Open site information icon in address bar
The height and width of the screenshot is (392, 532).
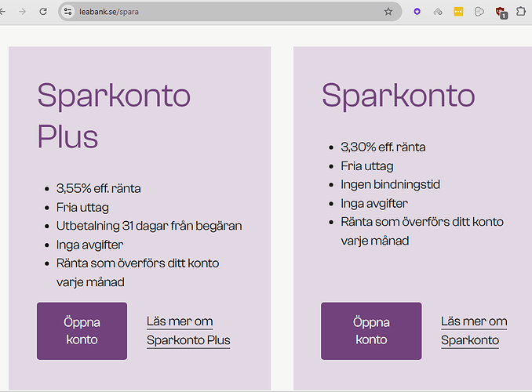click(68, 12)
